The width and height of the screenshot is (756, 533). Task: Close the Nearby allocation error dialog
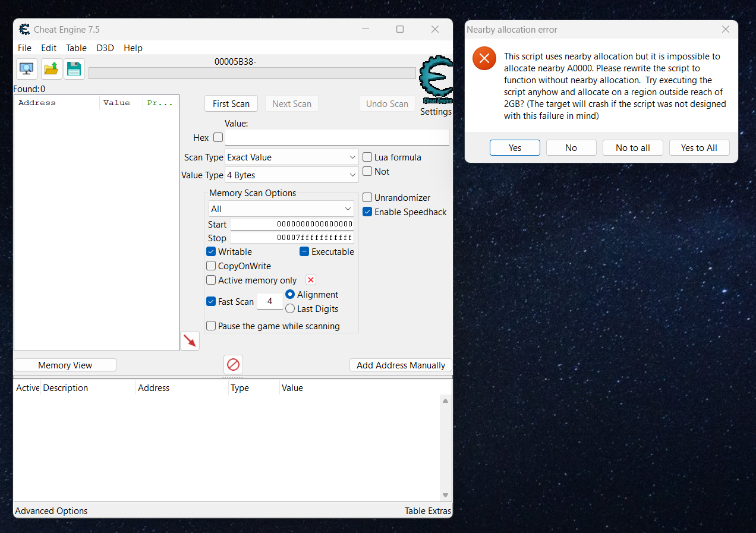[x=725, y=29]
